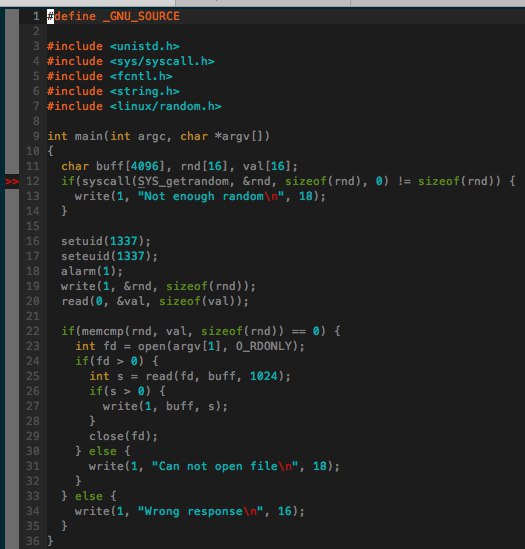
Task: Click 'alarm(1);' on line 18
Action: (92, 271)
